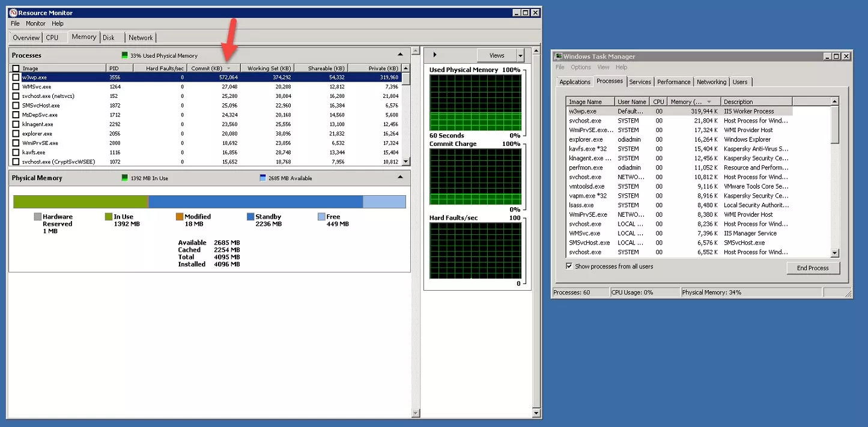Viewport: 868px width, 427px height.
Task: Tick the explorer.exe checkbox in Resource Monitor
Action: pos(16,133)
